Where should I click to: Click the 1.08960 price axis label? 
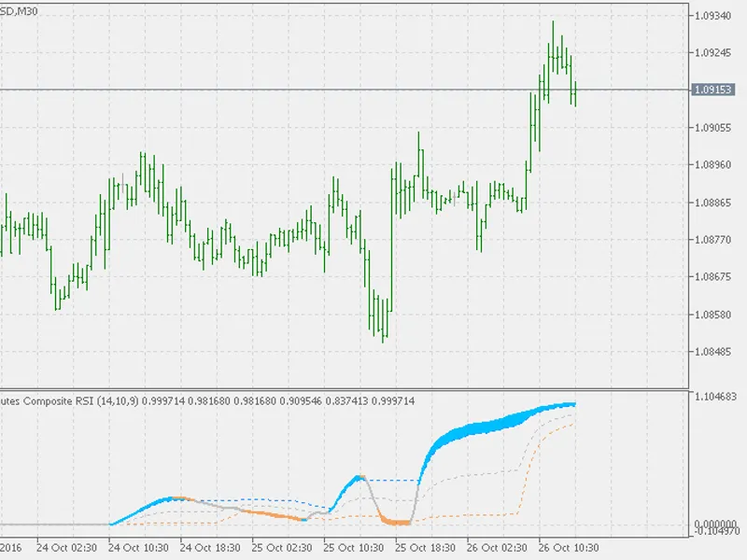712,165
